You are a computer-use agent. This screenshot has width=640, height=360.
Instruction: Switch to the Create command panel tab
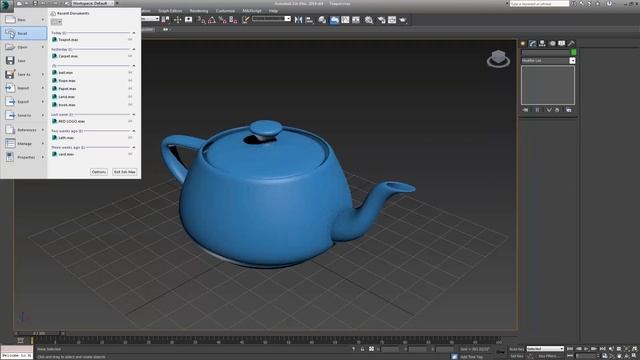(x=523, y=43)
